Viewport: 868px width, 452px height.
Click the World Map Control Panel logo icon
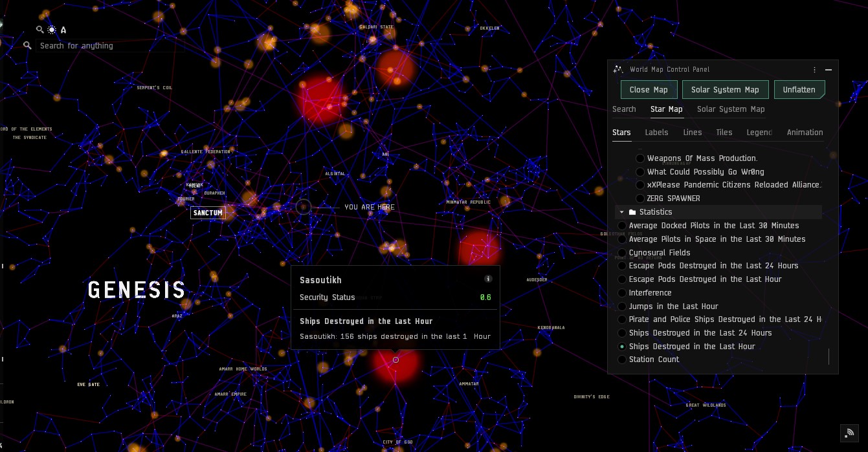[618, 69]
